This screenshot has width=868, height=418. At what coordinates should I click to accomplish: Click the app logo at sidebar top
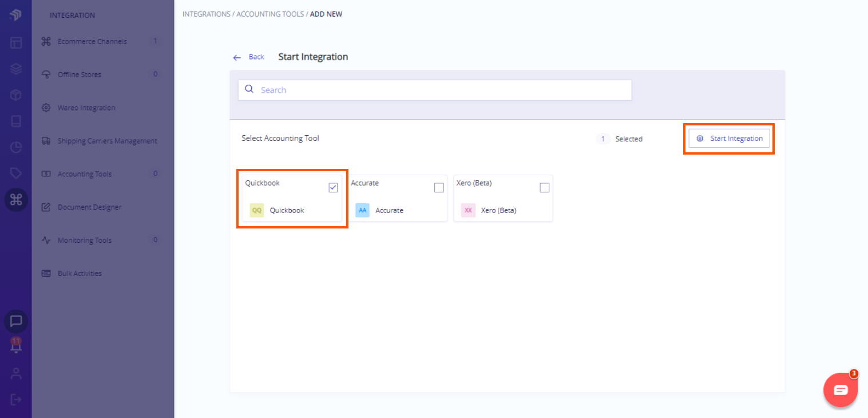click(x=15, y=15)
